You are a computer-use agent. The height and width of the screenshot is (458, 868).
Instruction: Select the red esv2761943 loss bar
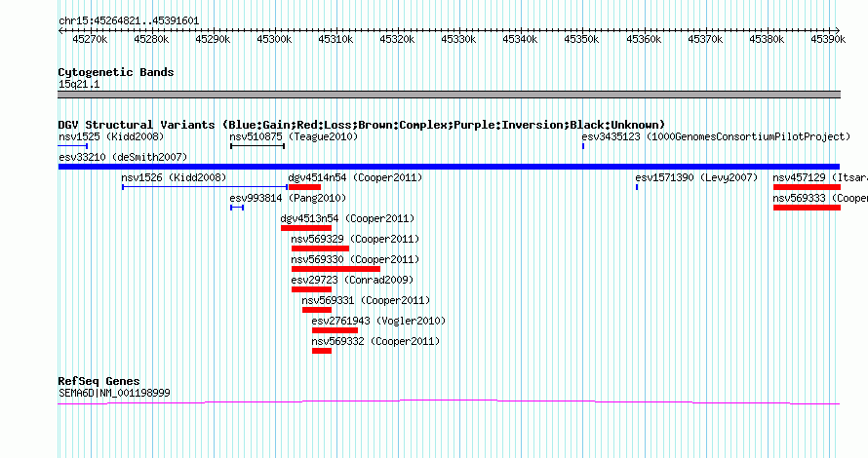coord(335,330)
